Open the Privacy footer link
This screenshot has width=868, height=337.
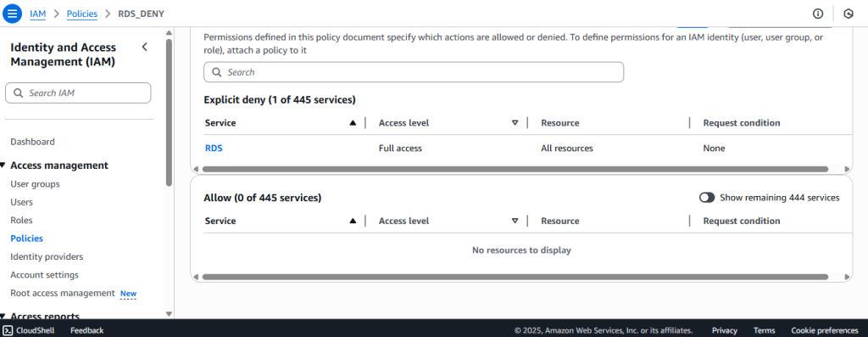point(725,331)
